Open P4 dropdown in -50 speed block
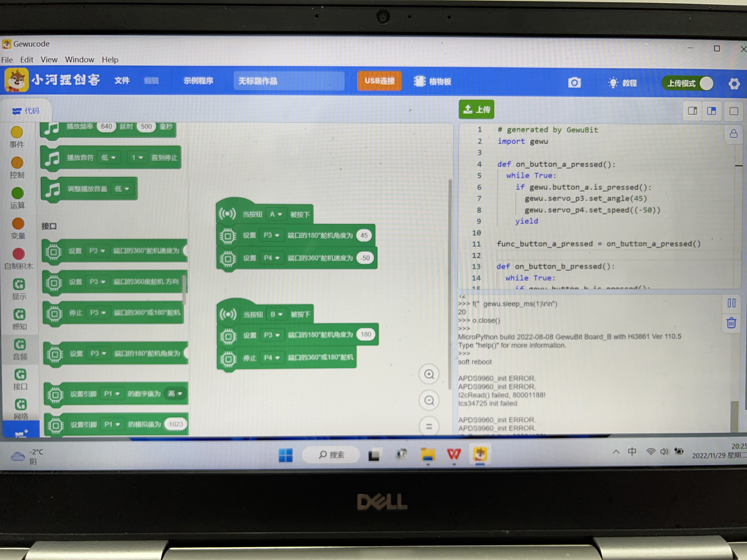747x560 pixels. [x=272, y=258]
